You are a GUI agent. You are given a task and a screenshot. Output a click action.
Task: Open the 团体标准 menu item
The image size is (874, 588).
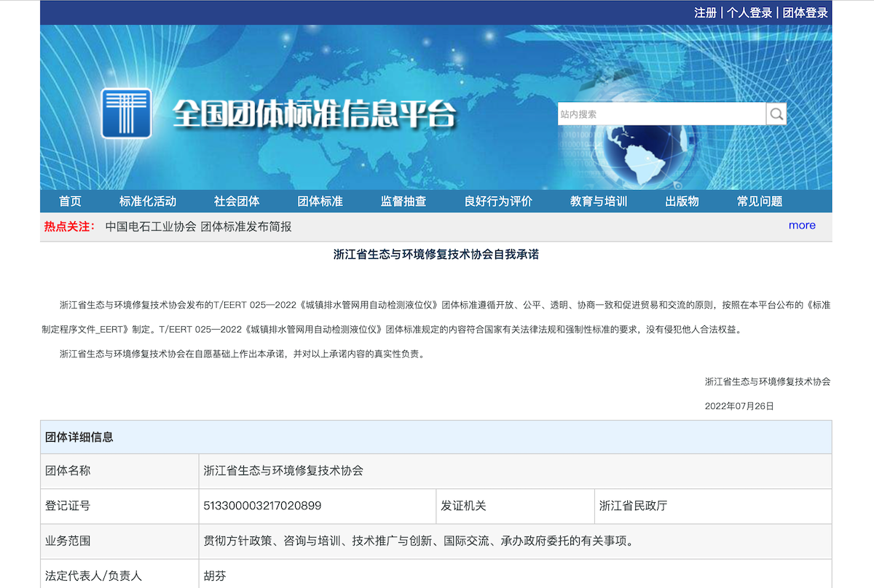tap(320, 202)
